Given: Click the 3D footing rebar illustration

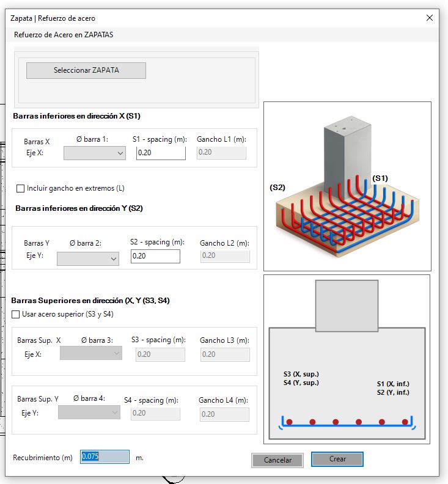Looking at the screenshot, I should (x=347, y=186).
